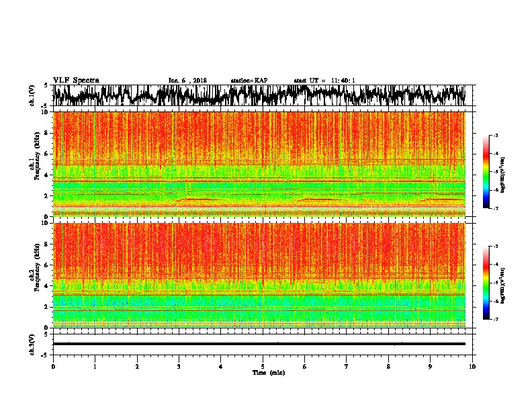Click the "-3" label on ch.1 colorbar
Image resolution: width=532 pixels, height=411 pixels.
(496, 135)
